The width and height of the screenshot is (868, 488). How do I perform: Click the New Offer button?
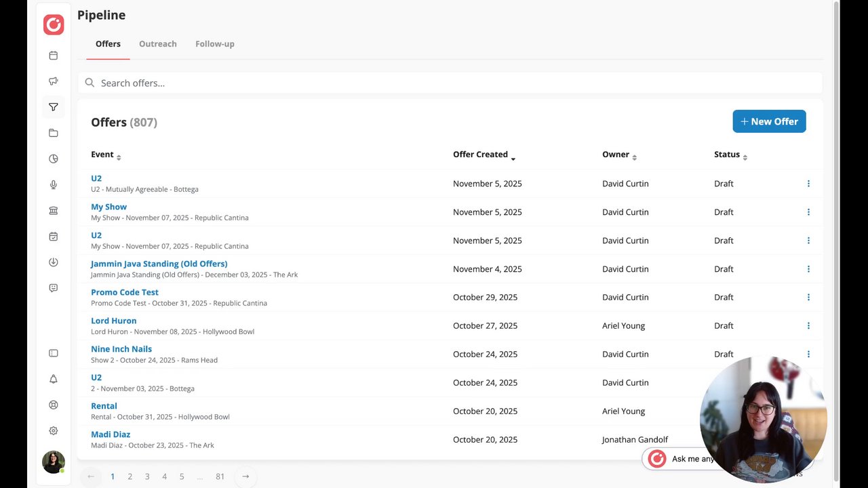pyautogui.click(x=769, y=121)
